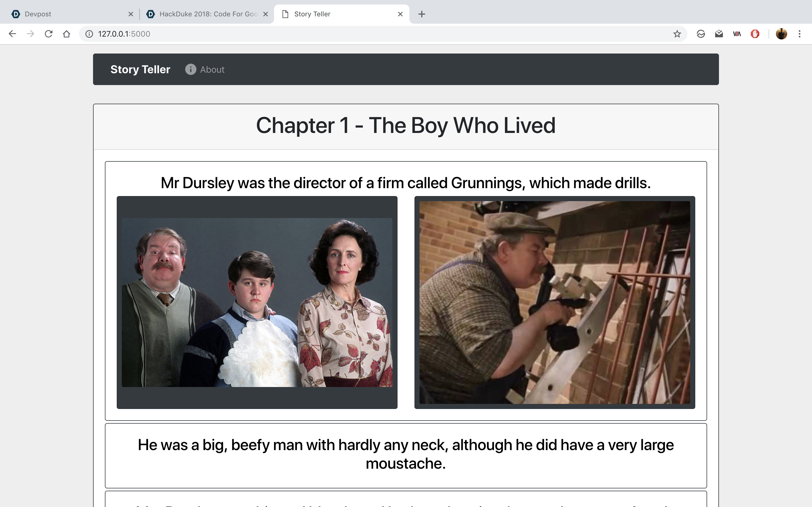Open the sync extension icon

coord(701,34)
